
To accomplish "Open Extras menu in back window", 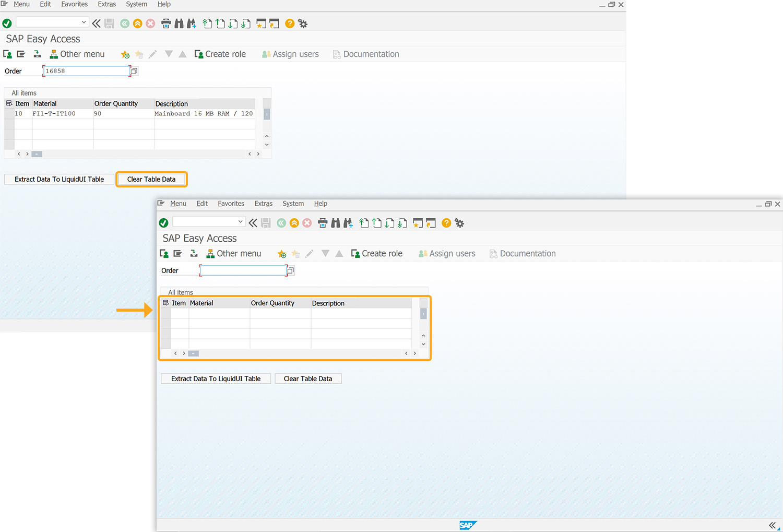I will (107, 4).
